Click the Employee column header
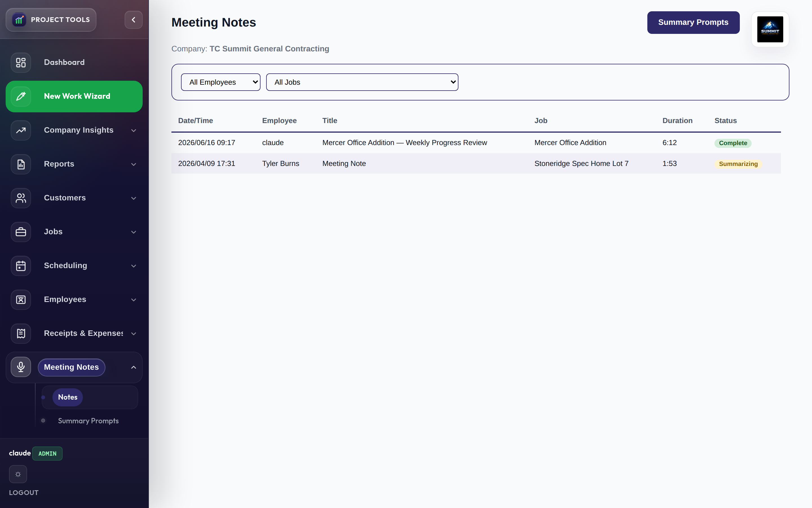Viewport: 812px width, 508px height. tap(279, 121)
